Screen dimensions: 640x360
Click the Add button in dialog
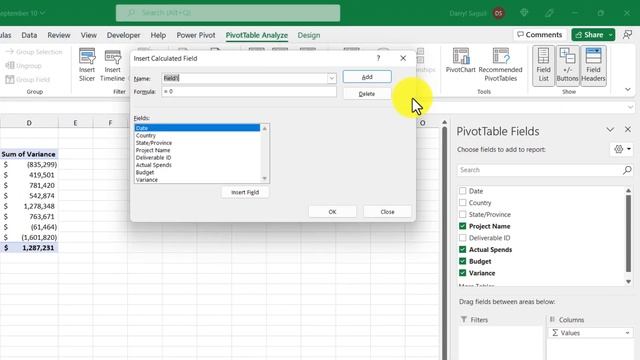click(367, 77)
